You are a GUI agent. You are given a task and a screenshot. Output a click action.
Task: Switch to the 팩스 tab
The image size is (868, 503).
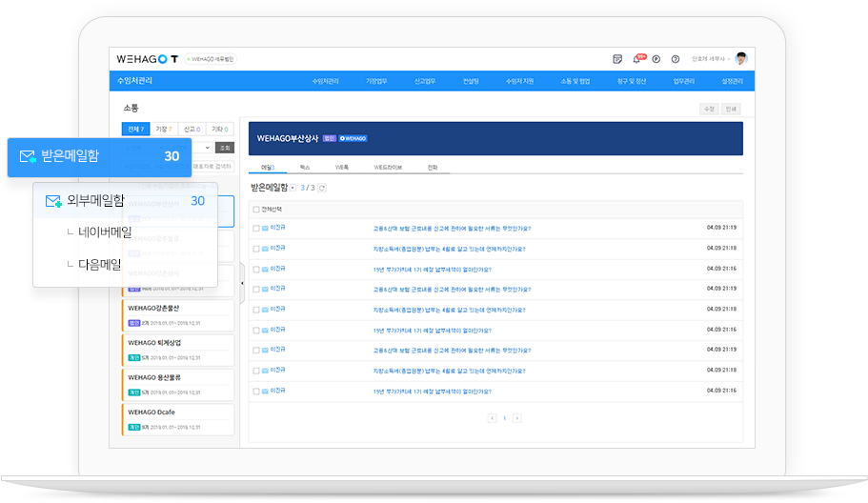click(305, 167)
